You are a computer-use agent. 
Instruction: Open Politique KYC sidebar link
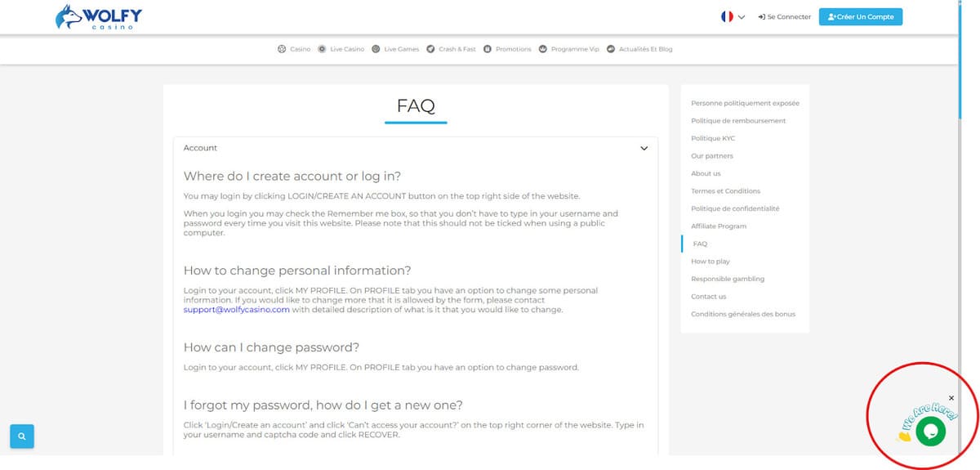point(713,138)
